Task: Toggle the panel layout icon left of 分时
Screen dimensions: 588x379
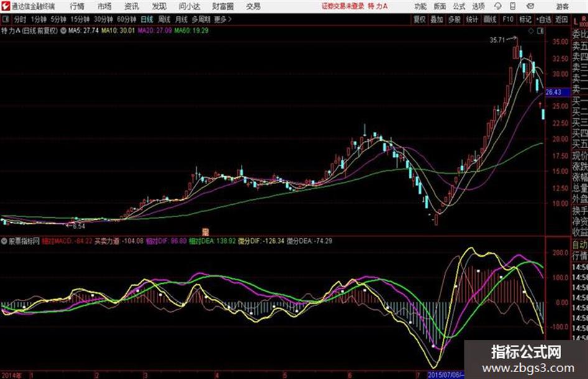Action: tap(5, 19)
